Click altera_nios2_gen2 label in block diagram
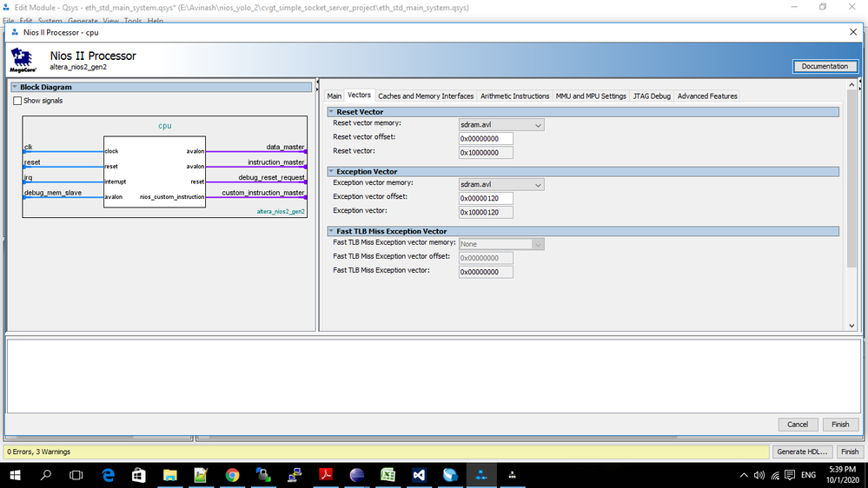868x488 pixels. coord(281,211)
